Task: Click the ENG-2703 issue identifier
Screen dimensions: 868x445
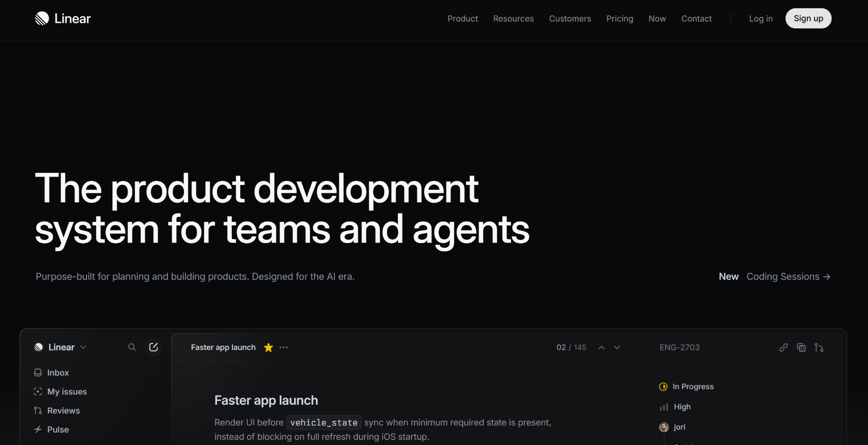Action: pyautogui.click(x=679, y=347)
